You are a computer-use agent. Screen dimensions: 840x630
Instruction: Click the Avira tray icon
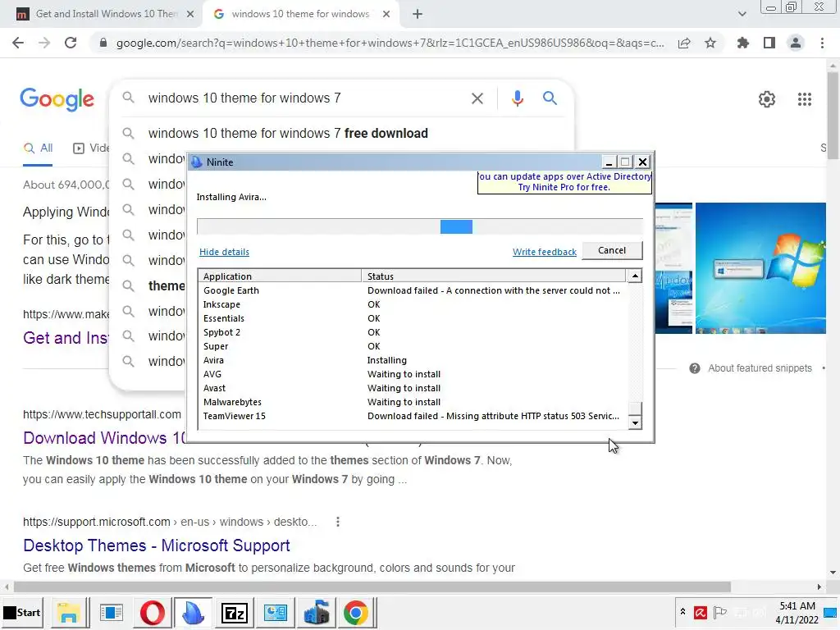click(701, 612)
